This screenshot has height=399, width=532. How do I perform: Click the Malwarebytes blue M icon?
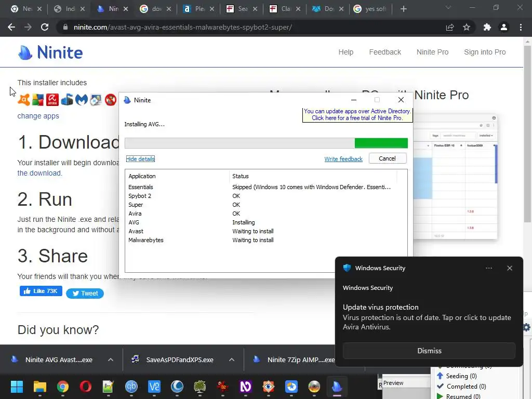tap(82, 100)
